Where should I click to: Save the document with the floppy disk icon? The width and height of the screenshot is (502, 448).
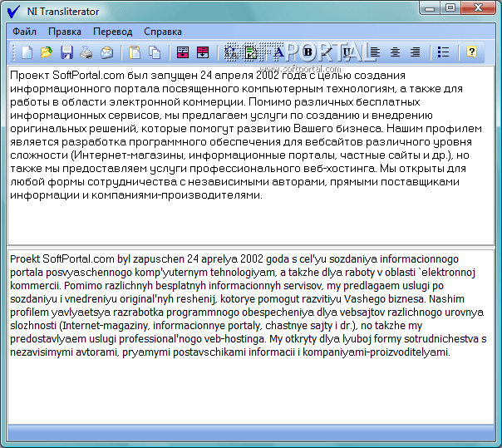pyautogui.click(x=66, y=52)
